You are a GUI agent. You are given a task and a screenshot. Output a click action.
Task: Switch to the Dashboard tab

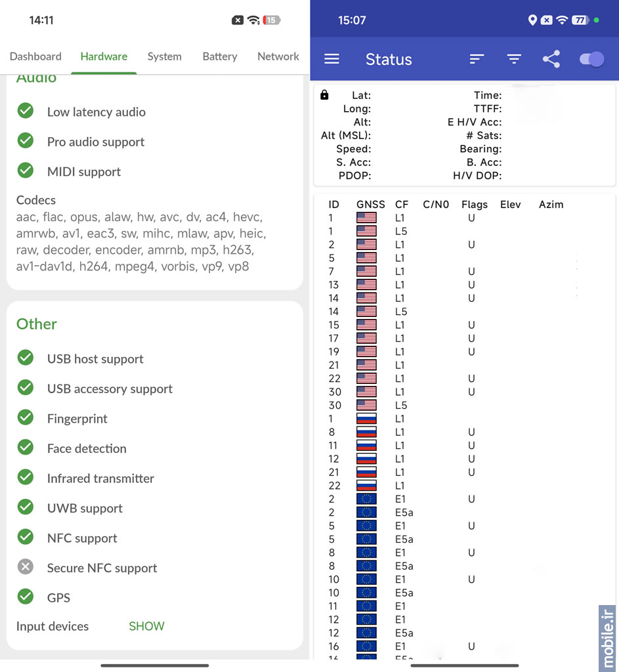pos(35,56)
